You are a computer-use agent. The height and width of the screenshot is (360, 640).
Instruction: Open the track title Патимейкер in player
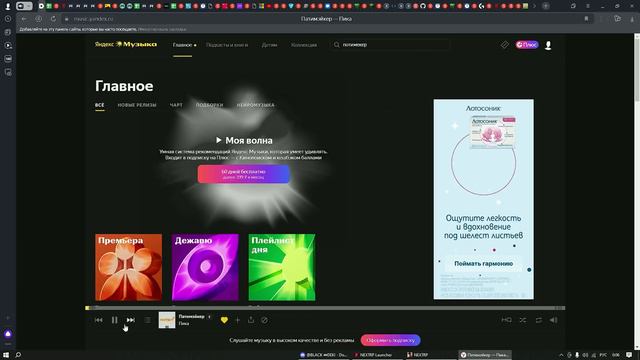point(191,316)
